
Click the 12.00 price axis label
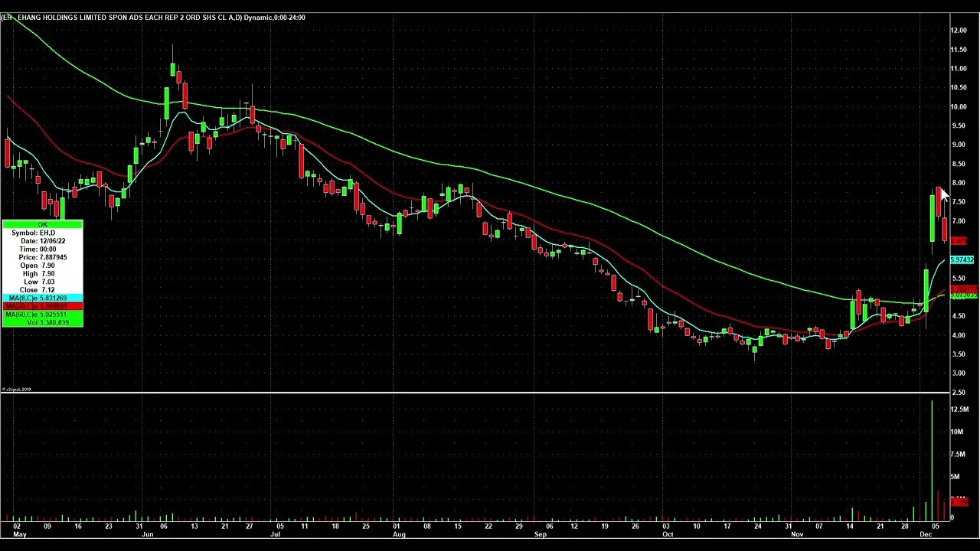coord(958,31)
